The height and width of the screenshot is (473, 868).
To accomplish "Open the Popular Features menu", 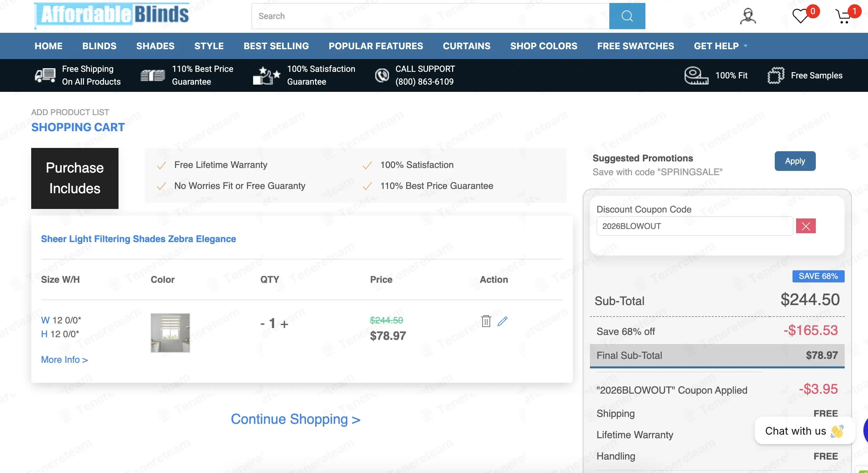I will tap(376, 46).
